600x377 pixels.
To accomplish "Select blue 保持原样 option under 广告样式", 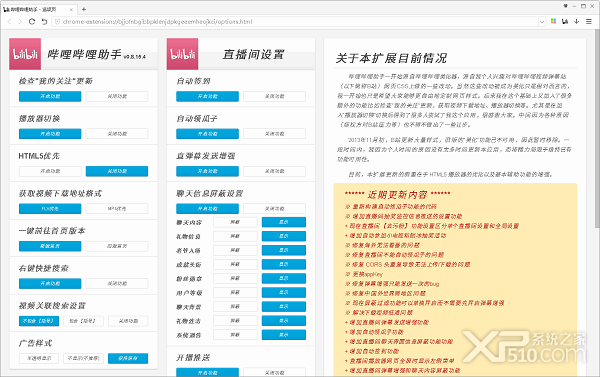I will tap(128, 359).
